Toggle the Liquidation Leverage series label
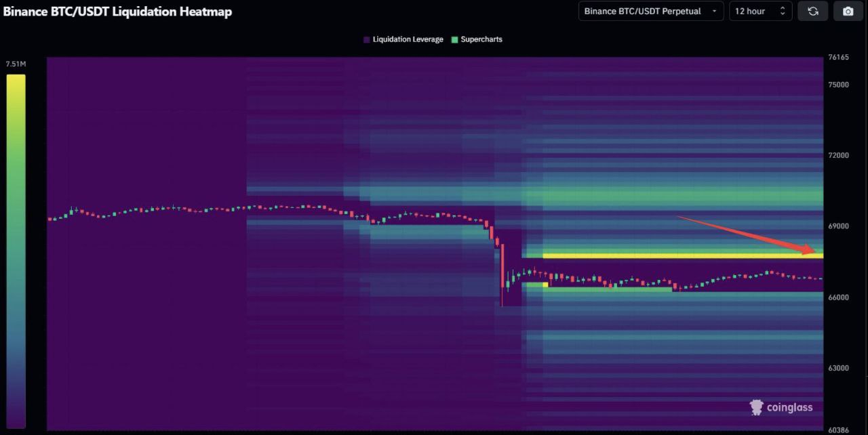868x435 pixels. click(408, 39)
